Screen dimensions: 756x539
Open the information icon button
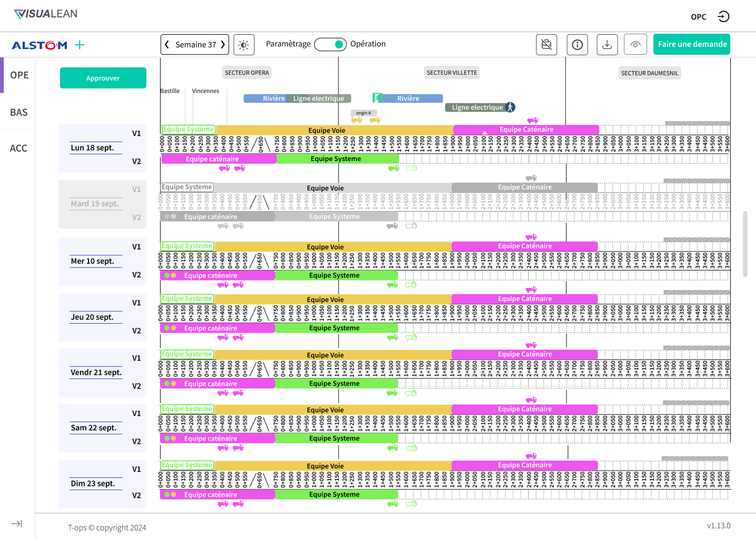(578, 45)
